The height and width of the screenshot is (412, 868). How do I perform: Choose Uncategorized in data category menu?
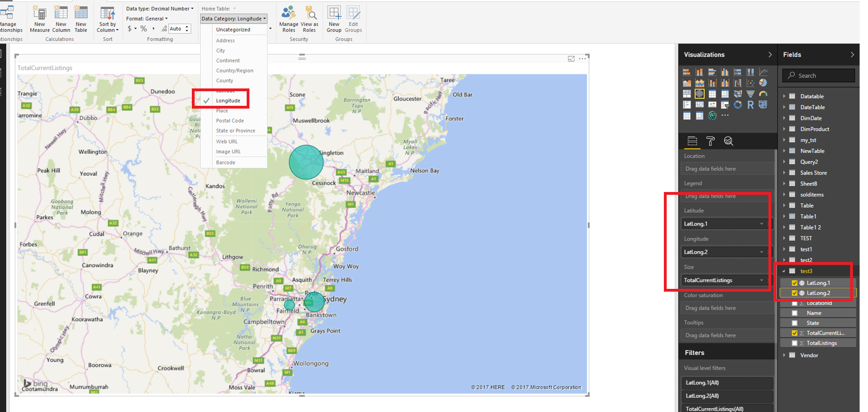pyautogui.click(x=233, y=30)
